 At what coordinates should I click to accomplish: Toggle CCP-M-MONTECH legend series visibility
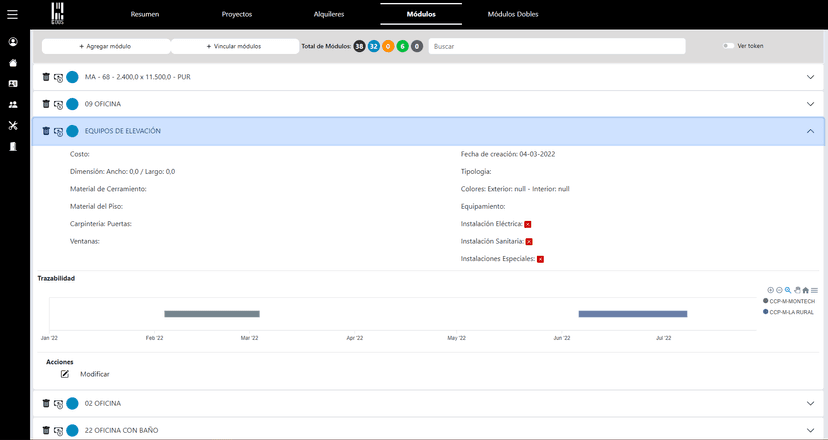click(x=790, y=301)
